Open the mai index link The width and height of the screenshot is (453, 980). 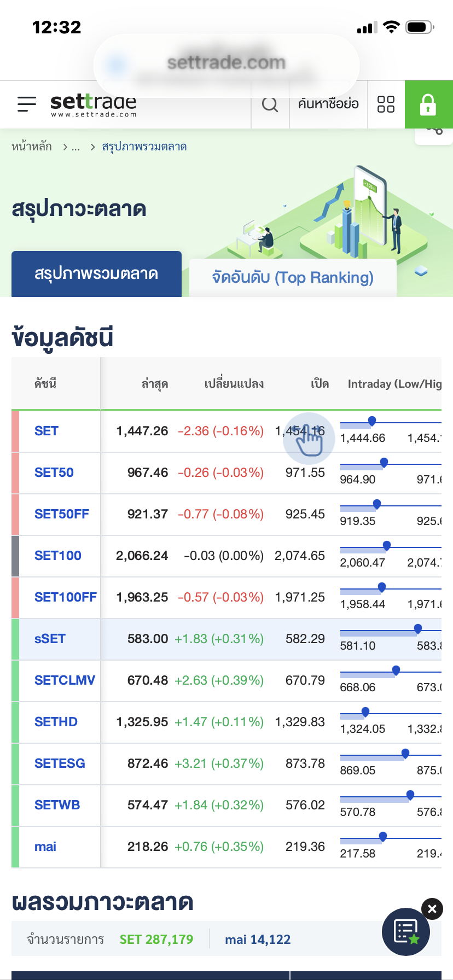tap(45, 847)
